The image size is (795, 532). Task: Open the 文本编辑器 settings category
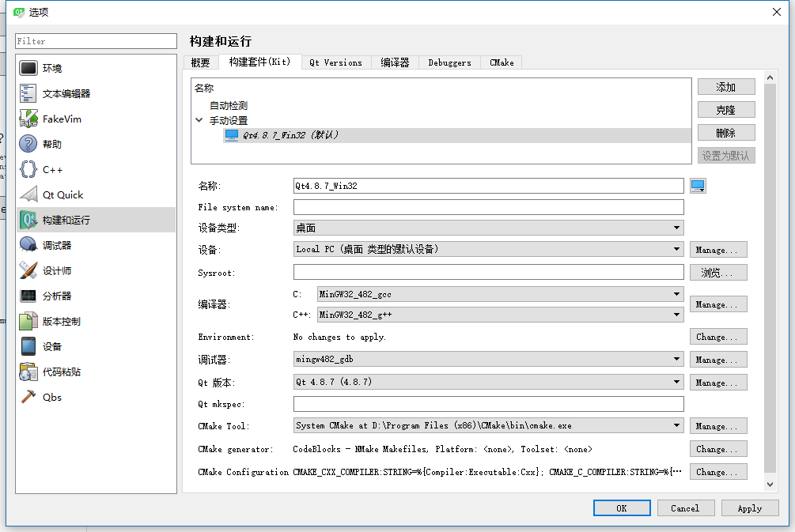pyautogui.click(x=96, y=93)
